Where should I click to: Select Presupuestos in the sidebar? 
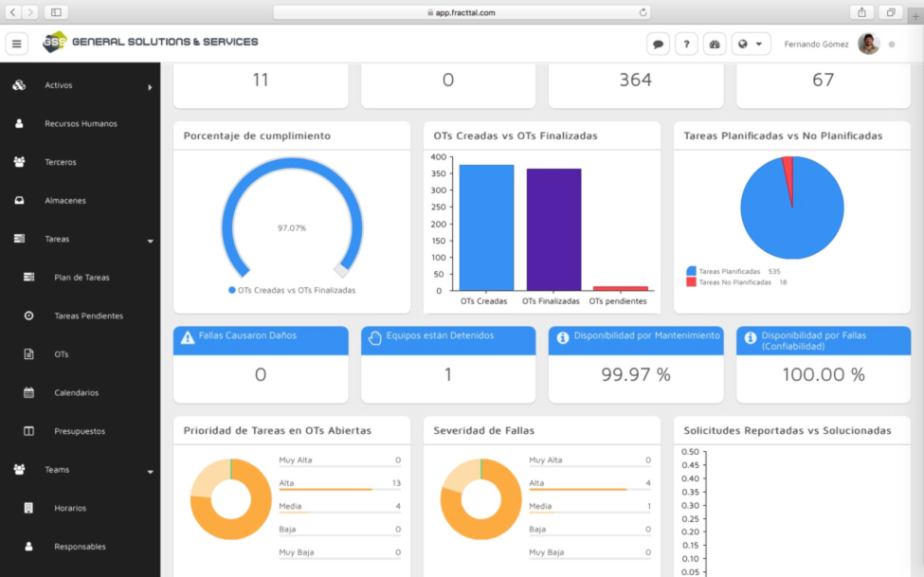point(80,431)
